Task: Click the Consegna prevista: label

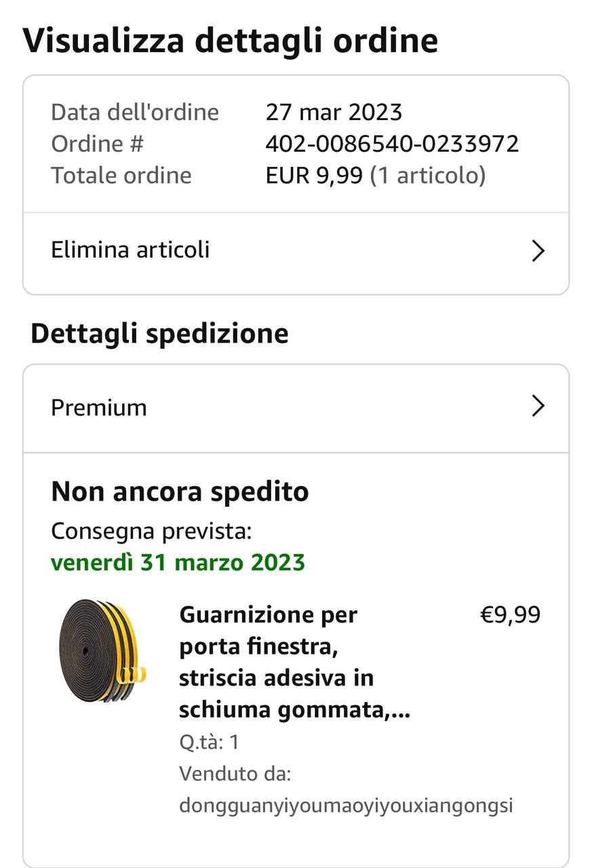Action: (151, 531)
